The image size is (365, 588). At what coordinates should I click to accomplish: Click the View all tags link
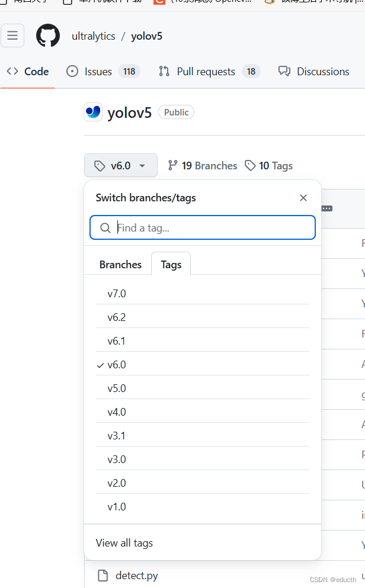coord(124,542)
